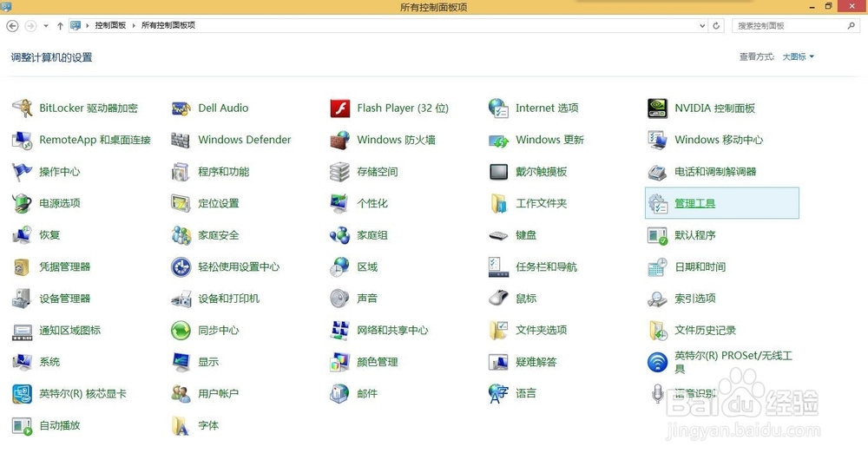Open the 设备管理器 icon
This screenshot has height=460, width=868.
[x=23, y=299]
